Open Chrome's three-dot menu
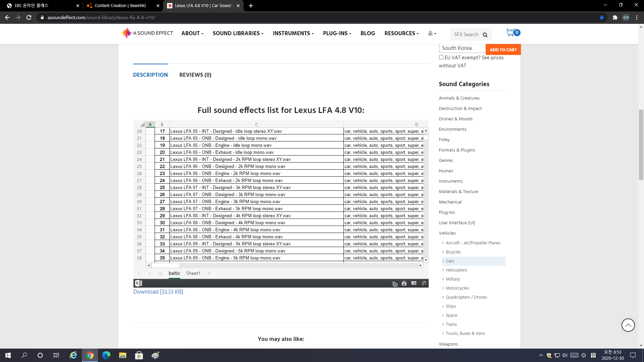Image resolution: width=644 pixels, height=362 pixels. coord(637,17)
